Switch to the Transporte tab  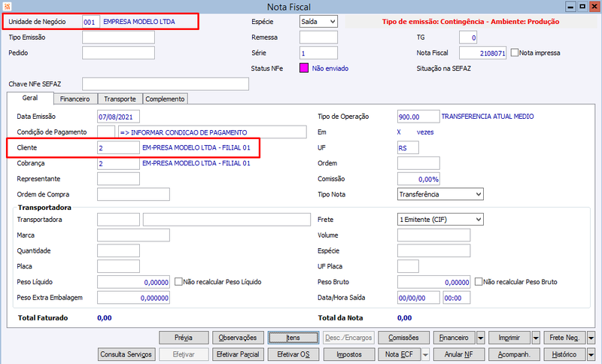tap(120, 99)
